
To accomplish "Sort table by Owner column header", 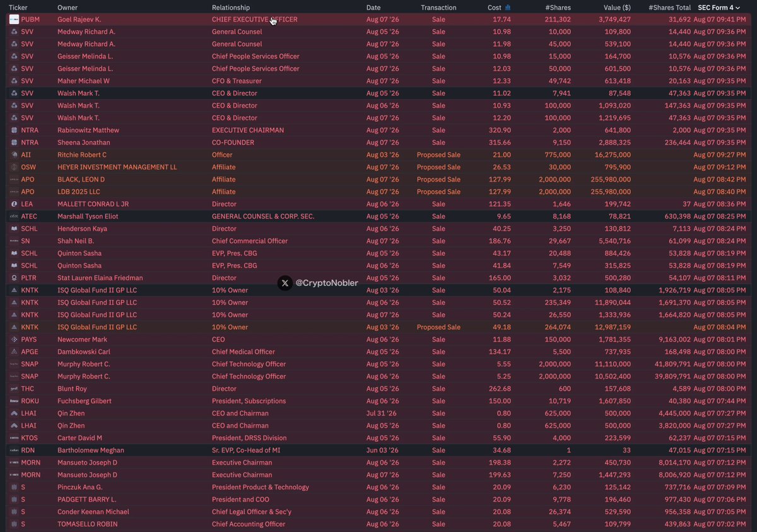I will pos(67,8).
